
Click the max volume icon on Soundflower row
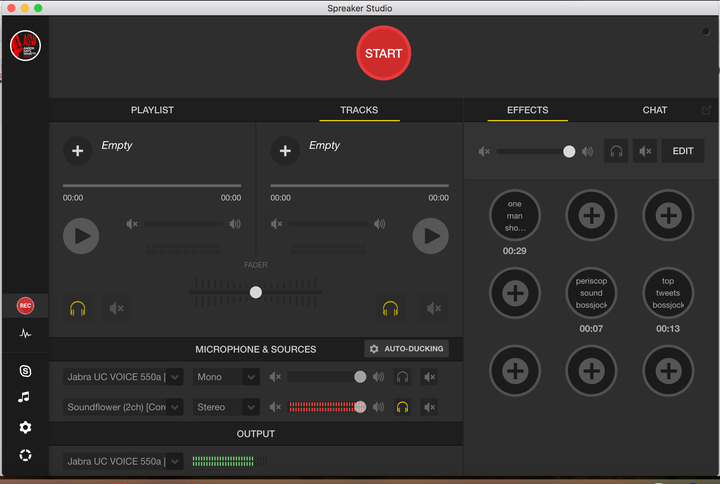tap(378, 407)
